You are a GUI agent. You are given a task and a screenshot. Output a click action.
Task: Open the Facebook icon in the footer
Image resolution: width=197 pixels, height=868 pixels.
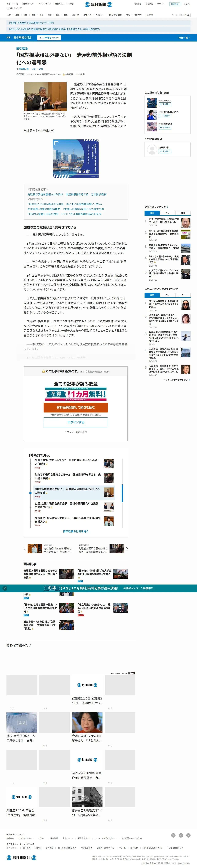click(181, 835)
